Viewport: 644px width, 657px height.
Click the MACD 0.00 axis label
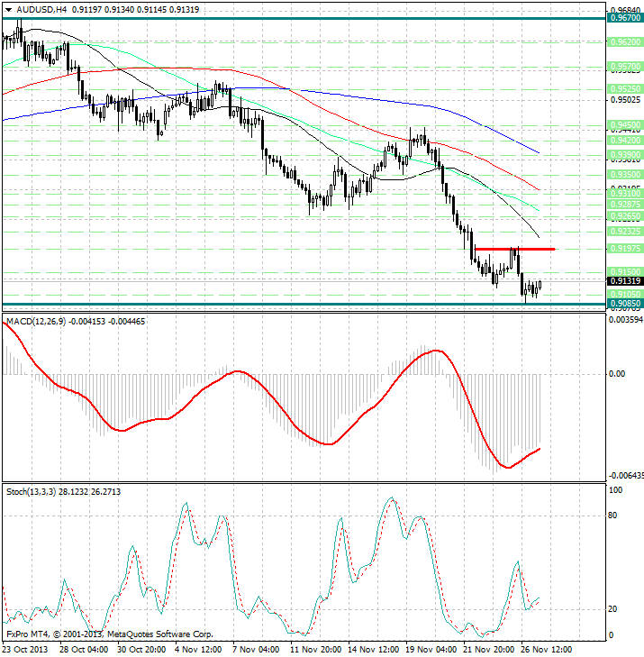click(617, 374)
